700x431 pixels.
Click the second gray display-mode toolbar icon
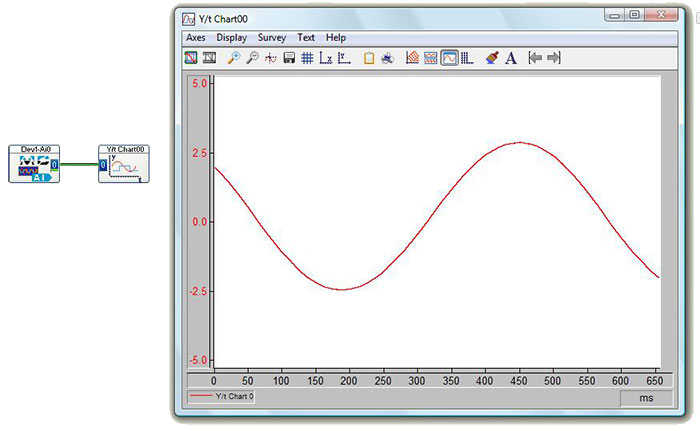coord(209,58)
